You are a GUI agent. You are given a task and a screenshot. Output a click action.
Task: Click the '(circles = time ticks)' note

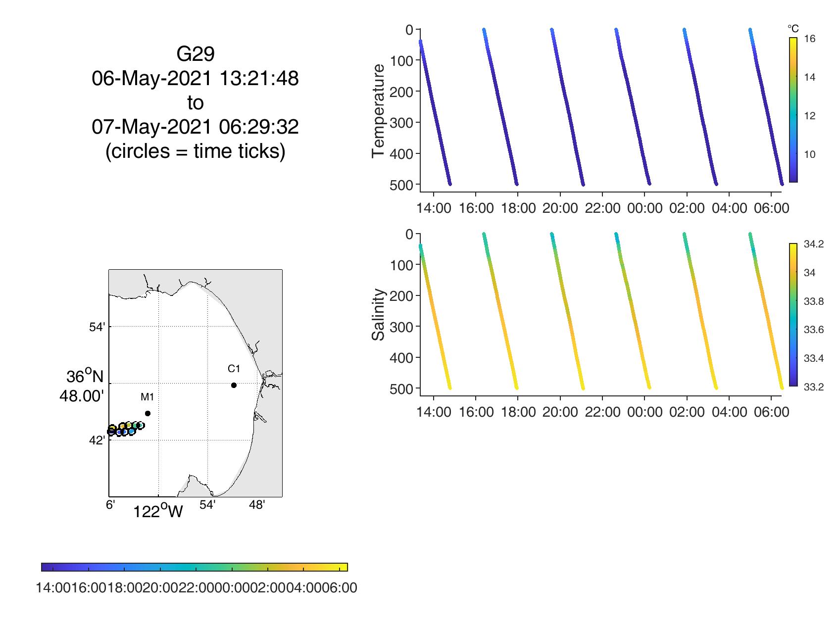(x=196, y=151)
